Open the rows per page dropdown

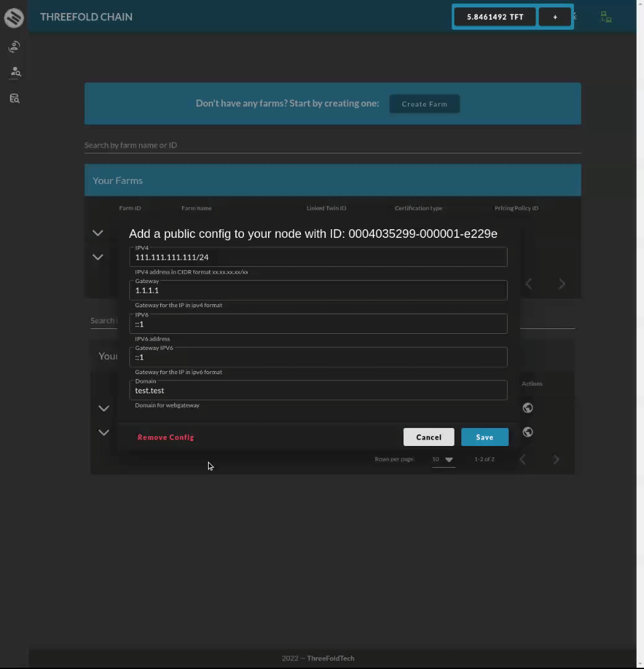tap(443, 459)
